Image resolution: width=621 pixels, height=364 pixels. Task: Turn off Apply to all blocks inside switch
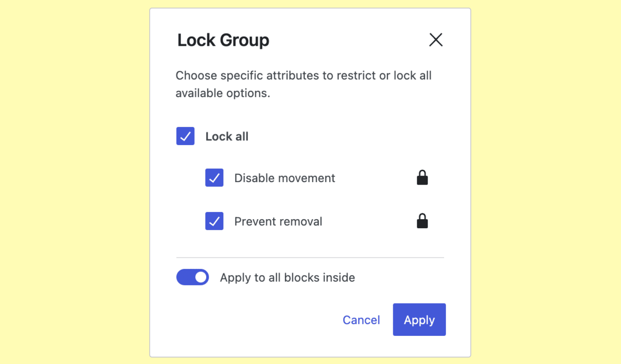[193, 277]
